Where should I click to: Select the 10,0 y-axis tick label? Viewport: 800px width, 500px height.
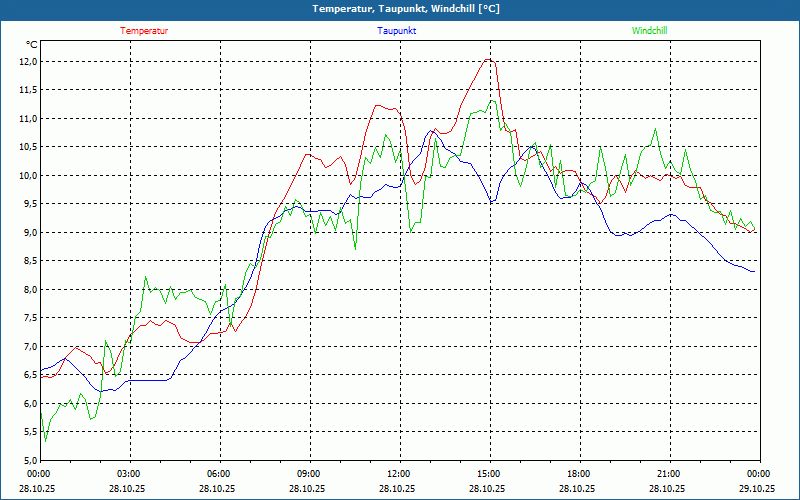coord(27,175)
